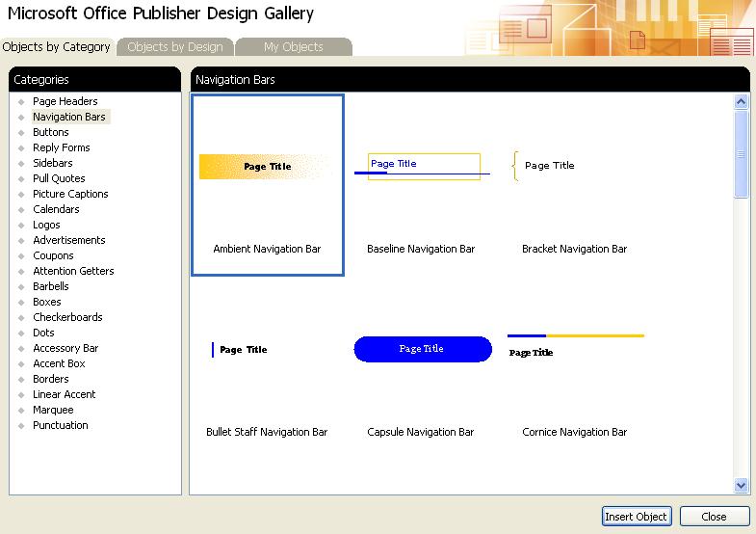Pick the Bracket Navigation Bar preview

575,185
